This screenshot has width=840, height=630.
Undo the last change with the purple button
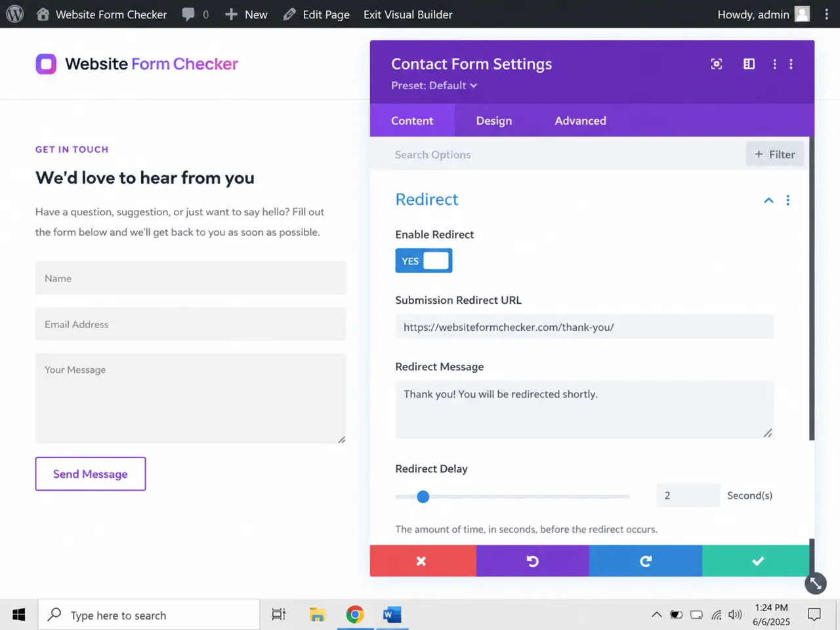click(x=533, y=561)
